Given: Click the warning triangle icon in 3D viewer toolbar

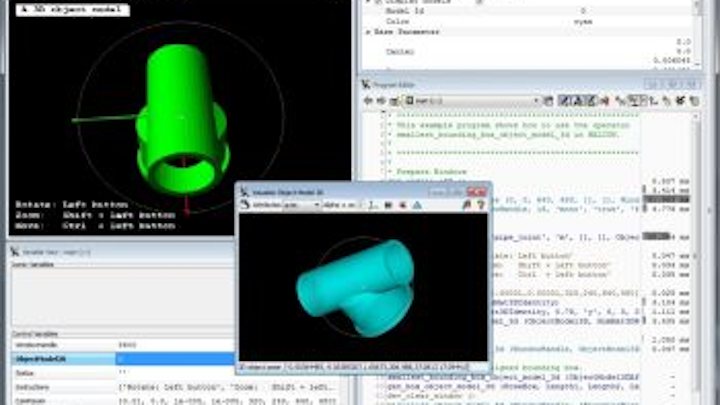Looking at the screenshot, I should [x=417, y=205].
